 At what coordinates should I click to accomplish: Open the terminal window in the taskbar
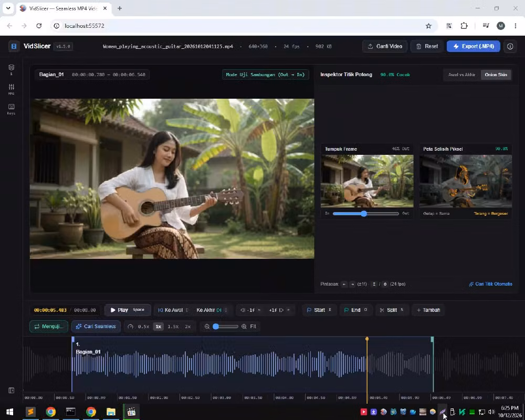coord(71,412)
